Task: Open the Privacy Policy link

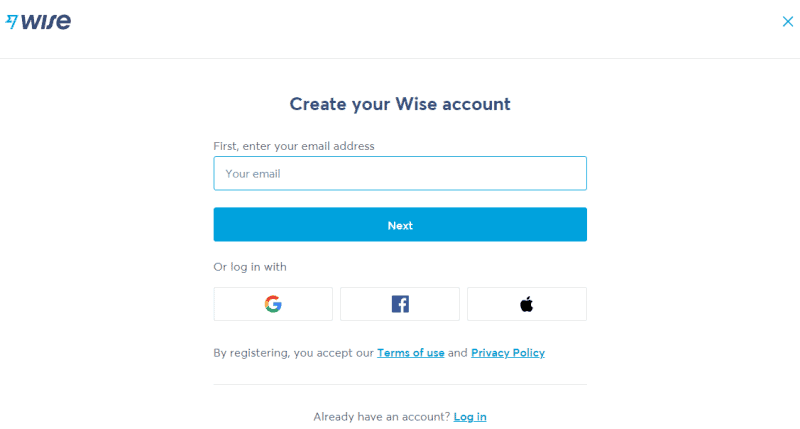Action: tap(508, 352)
